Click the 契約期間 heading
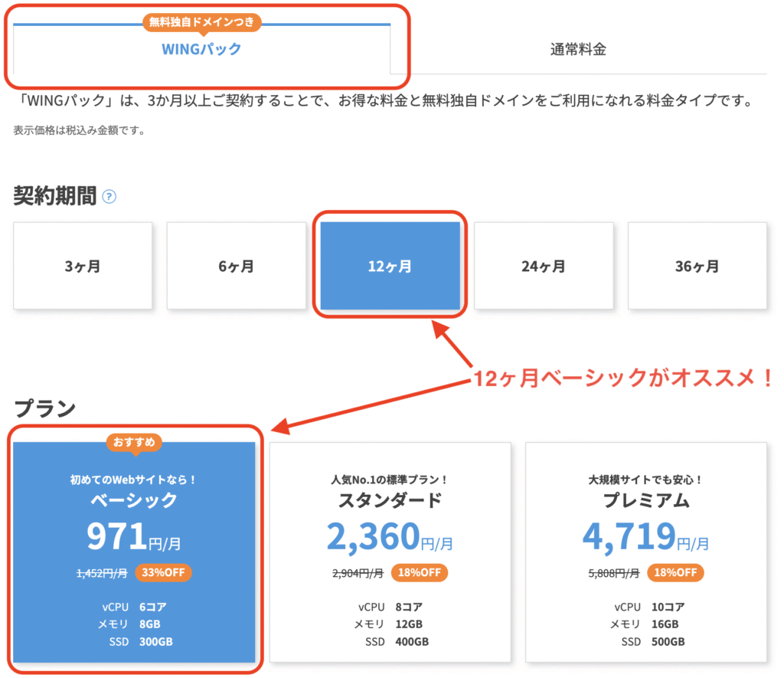The width and height of the screenshot is (784, 678). coord(55,195)
